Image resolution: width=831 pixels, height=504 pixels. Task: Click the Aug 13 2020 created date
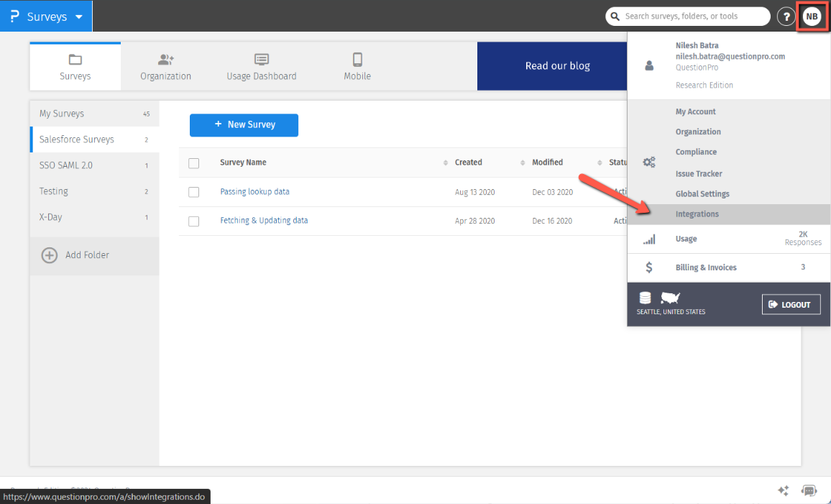[475, 192]
